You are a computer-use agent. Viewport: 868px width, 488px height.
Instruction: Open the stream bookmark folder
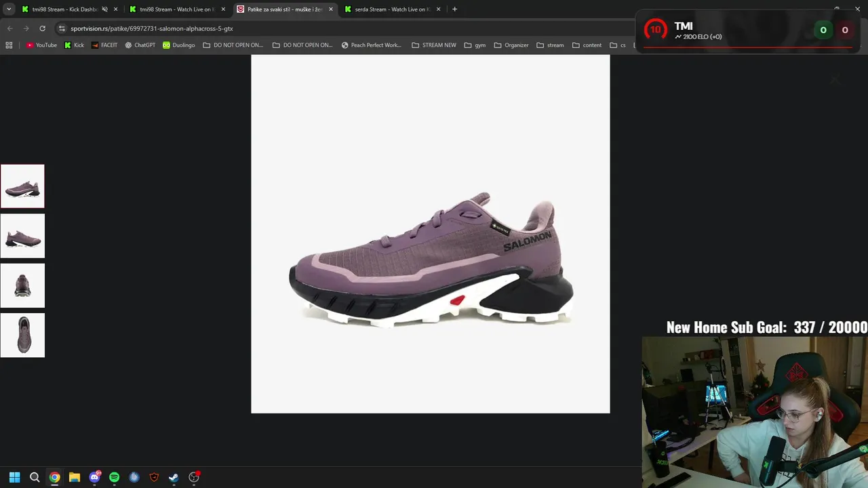[x=550, y=45]
